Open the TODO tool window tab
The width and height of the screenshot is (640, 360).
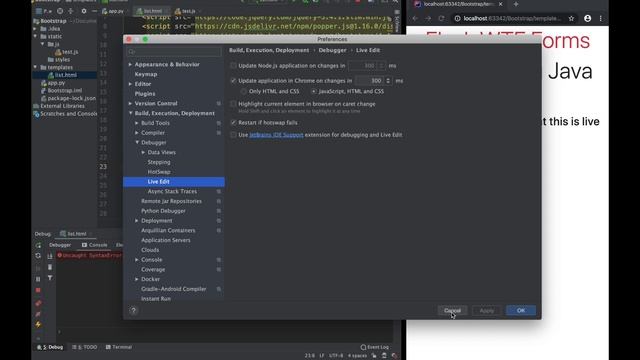[x=85, y=347]
